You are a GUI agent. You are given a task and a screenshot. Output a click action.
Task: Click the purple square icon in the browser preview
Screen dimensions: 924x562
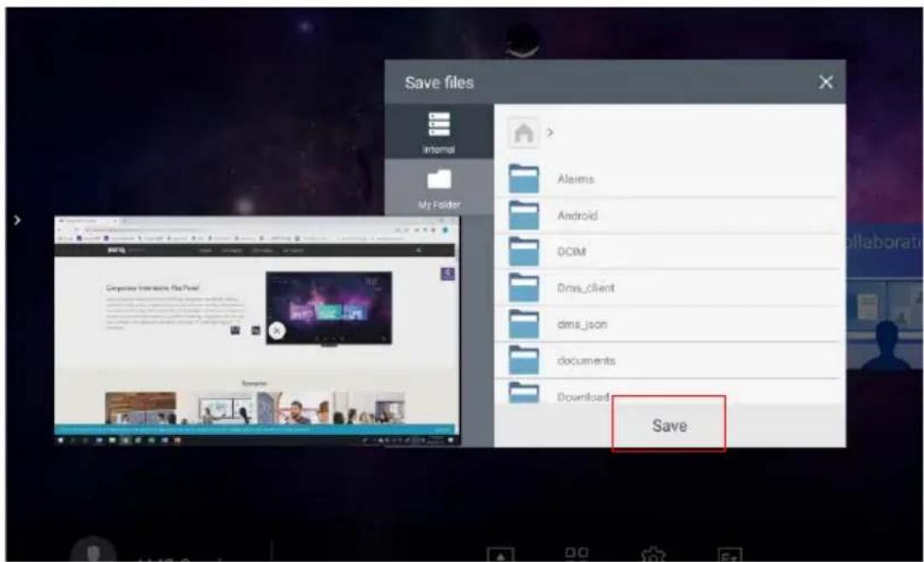(x=448, y=273)
